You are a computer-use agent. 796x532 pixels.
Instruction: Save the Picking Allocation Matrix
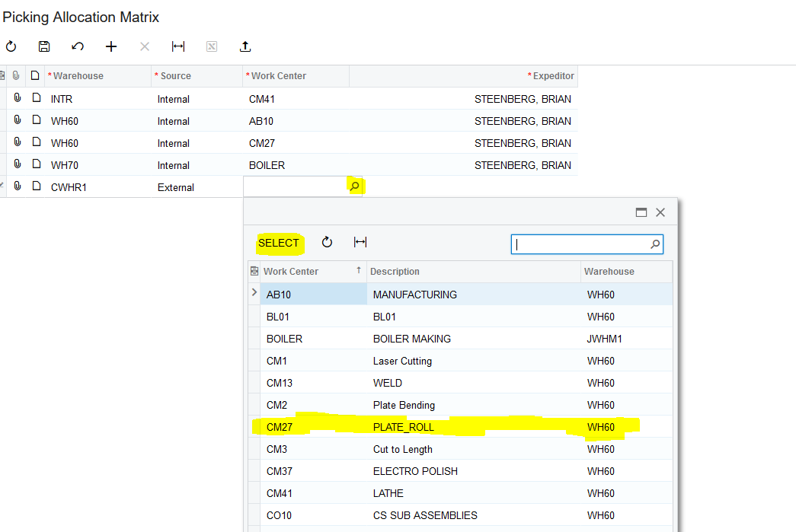tap(44, 46)
